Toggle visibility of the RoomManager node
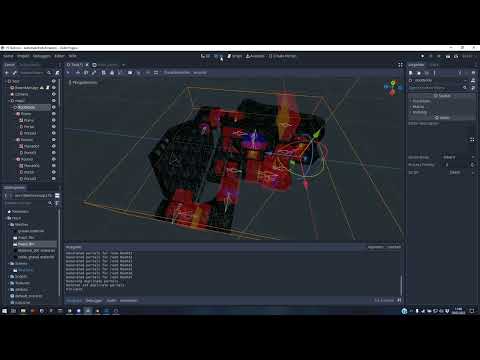Image resolution: width=480 pixels, height=360 pixels. coord(54,88)
